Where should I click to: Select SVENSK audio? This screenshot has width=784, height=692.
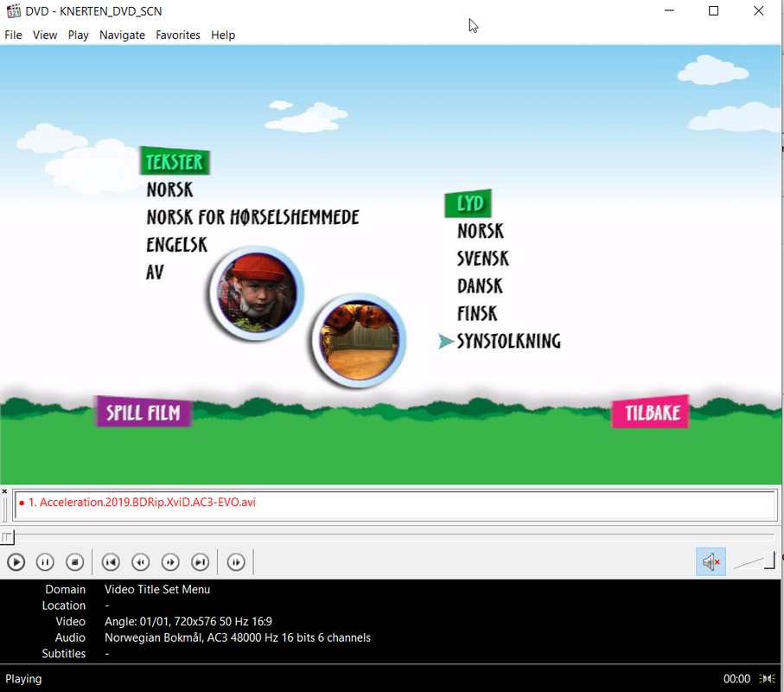[x=483, y=258]
